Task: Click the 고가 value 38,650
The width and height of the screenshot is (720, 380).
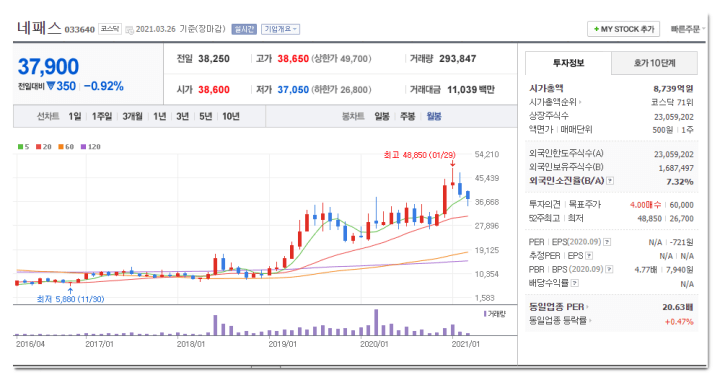Action: coord(293,59)
